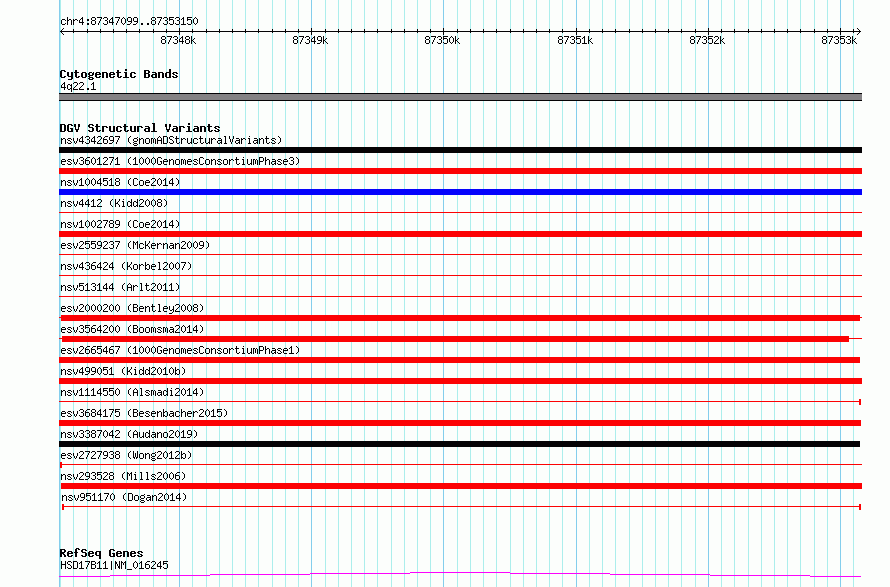Open the HSD17B11|NM_016245 gene label

[x=114, y=565]
